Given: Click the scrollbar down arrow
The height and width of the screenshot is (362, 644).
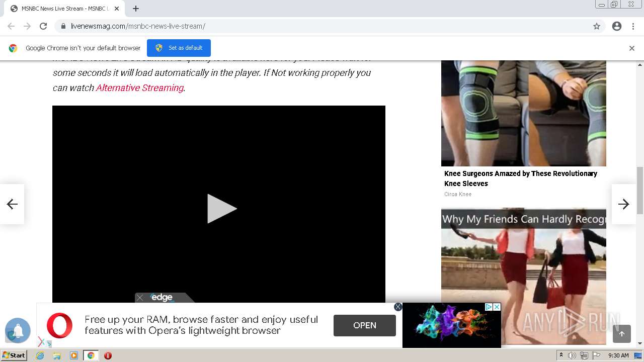Looking at the screenshot, I should tap(640, 343).
